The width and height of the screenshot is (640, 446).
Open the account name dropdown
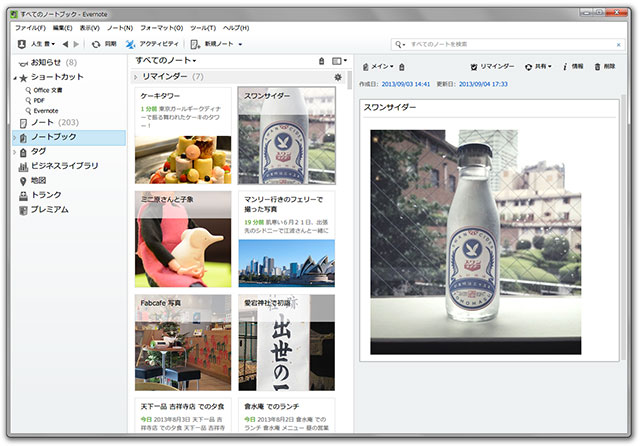(43, 44)
